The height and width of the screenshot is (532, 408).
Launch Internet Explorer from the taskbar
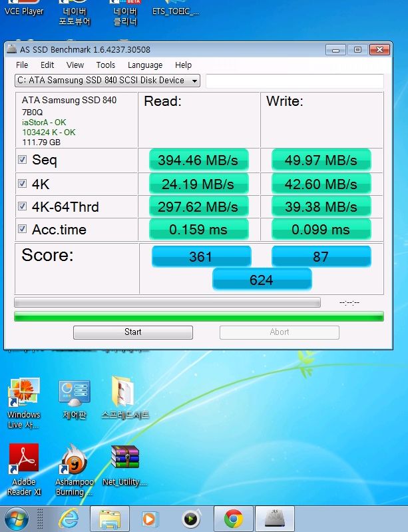(x=69, y=519)
